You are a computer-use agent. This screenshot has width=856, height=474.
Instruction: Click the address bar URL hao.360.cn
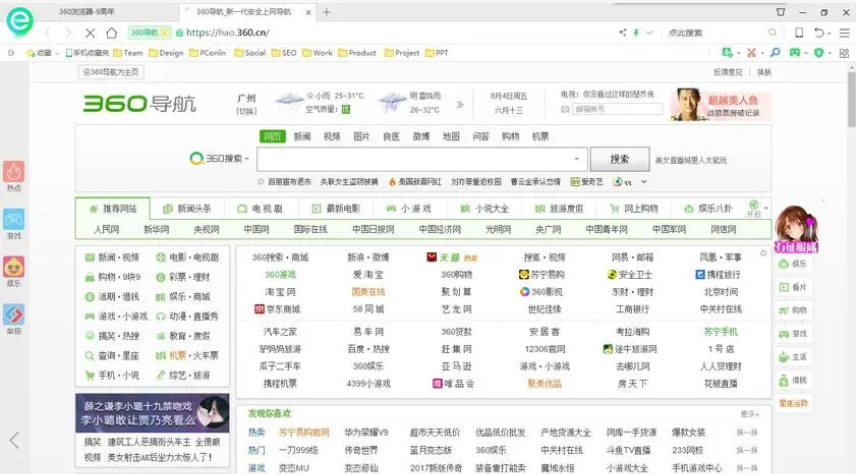click(228, 33)
